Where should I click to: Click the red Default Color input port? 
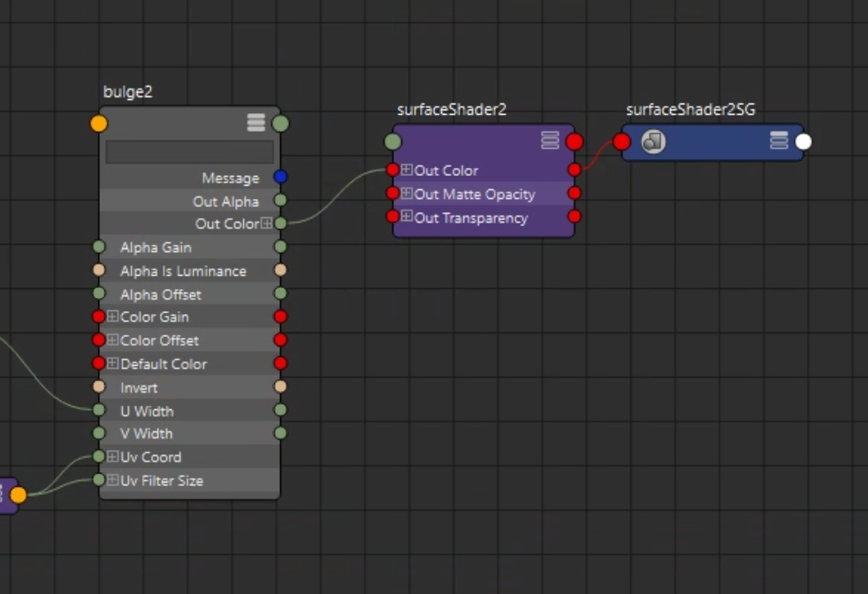point(99,363)
